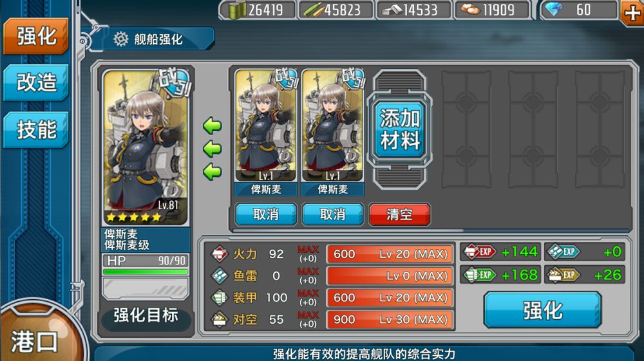Click the blue diamond currency icon
Image resolution: width=644 pixels, height=361 pixels.
tap(554, 10)
